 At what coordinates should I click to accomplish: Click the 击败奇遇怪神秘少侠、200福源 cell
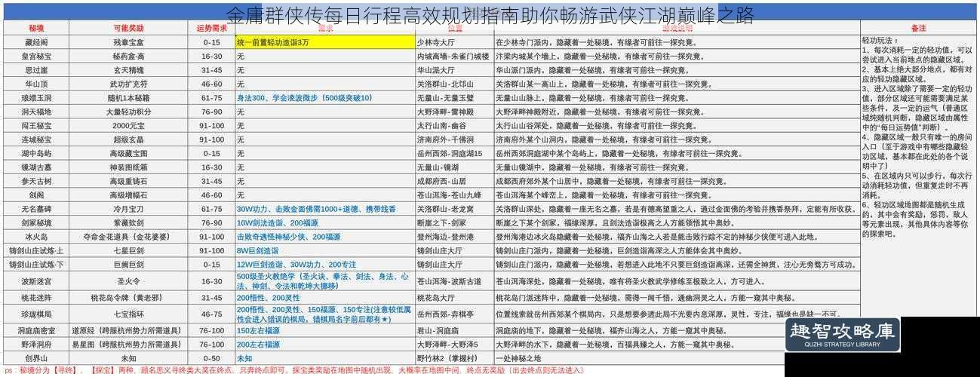(325, 236)
